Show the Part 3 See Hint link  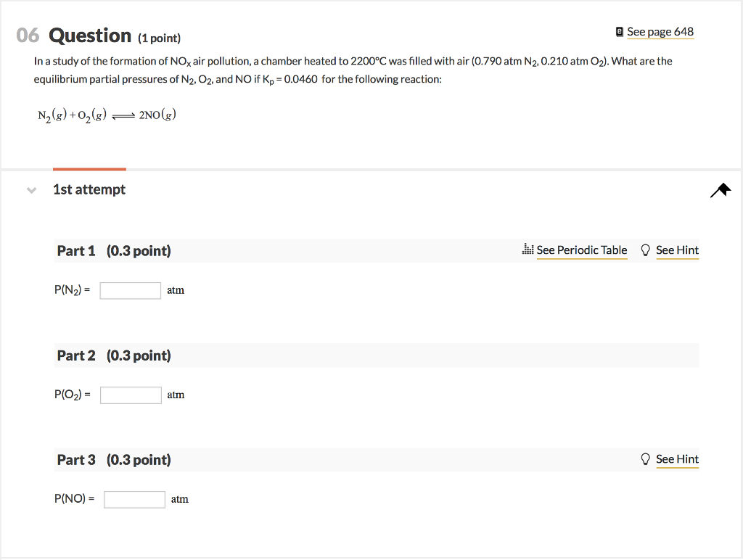click(677, 459)
